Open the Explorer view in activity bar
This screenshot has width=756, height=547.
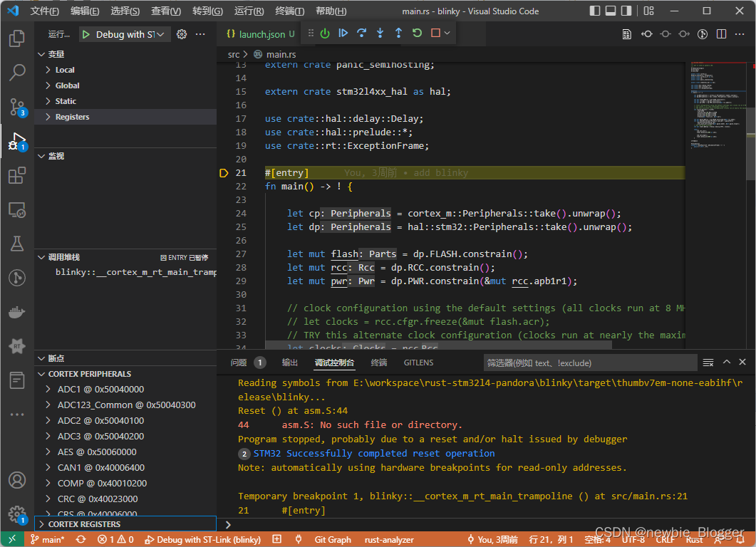[x=17, y=38]
